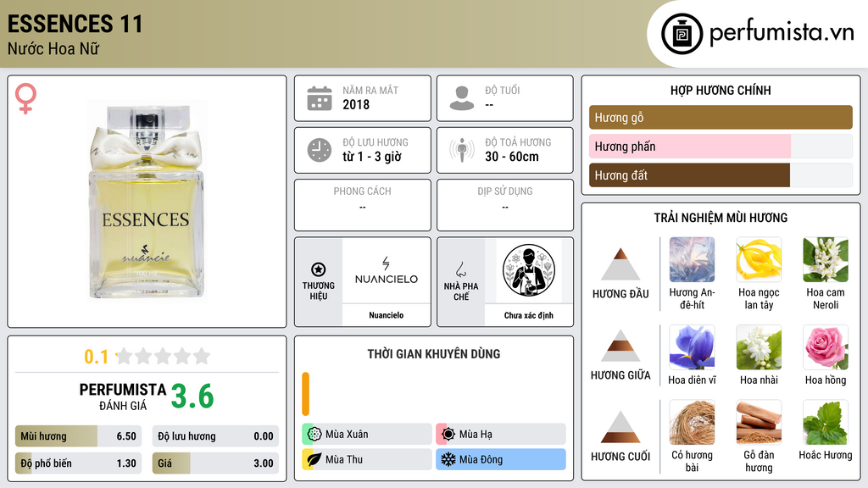The height and width of the screenshot is (488, 868).
Task: Click the Essences perfume bottle photo
Action: [147, 202]
